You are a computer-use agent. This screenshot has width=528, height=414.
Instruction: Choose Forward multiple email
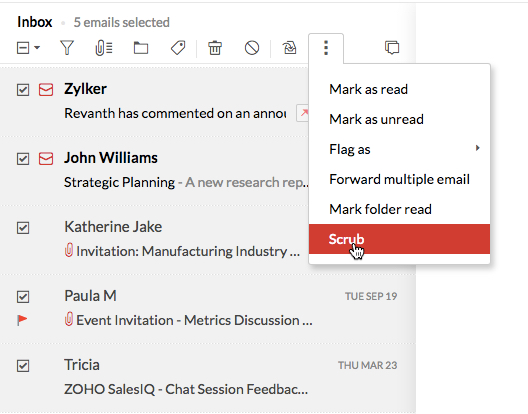(399, 179)
